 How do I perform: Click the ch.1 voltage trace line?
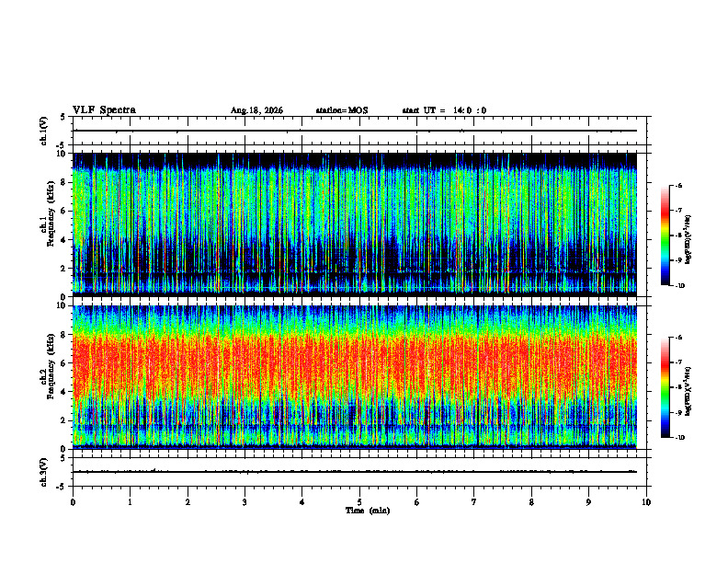pyautogui.click(x=355, y=131)
